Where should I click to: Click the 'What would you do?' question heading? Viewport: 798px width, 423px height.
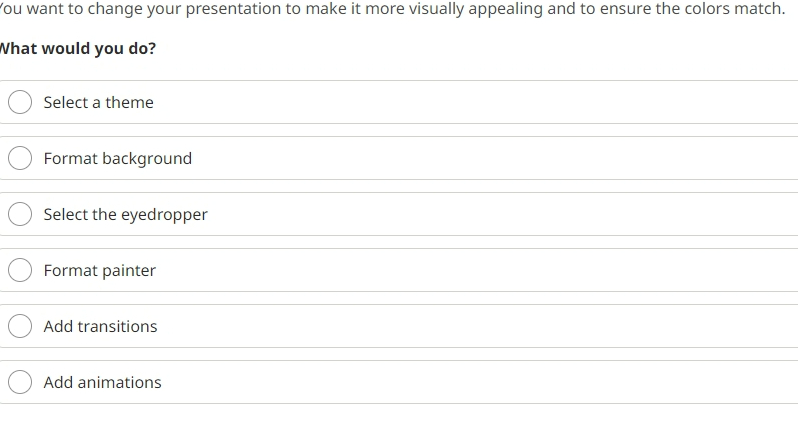(77, 48)
